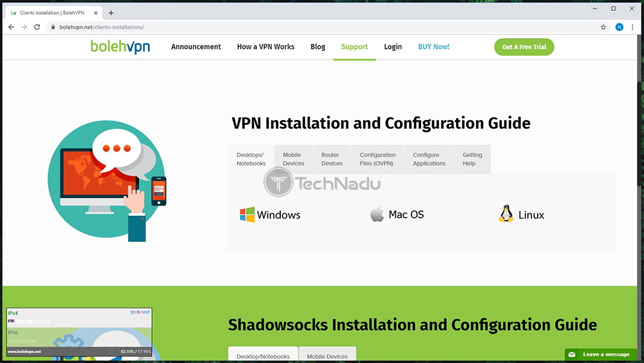The height and width of the screenshot is (363, 644).
Task: Click the bolehvpn logo
Action: 120,46
